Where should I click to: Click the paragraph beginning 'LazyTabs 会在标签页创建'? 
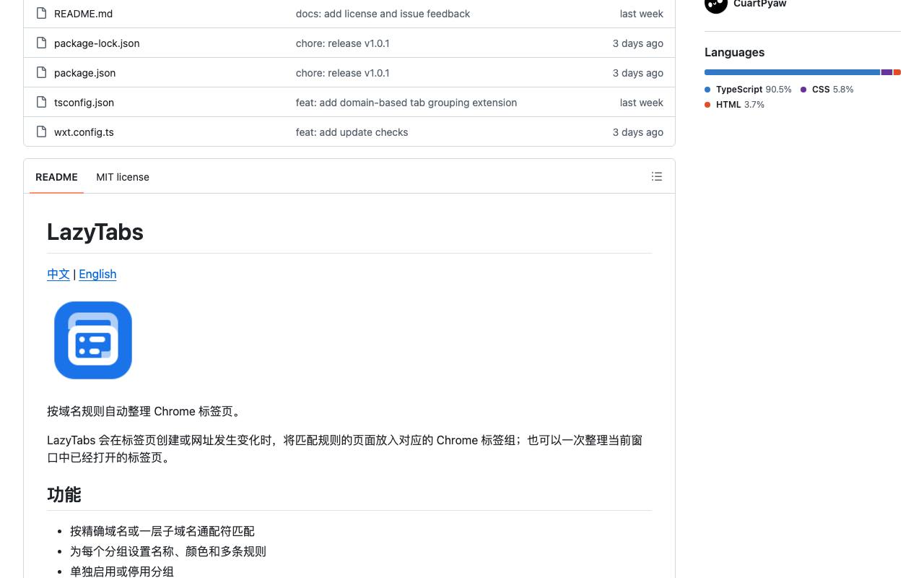pos(345,449)
